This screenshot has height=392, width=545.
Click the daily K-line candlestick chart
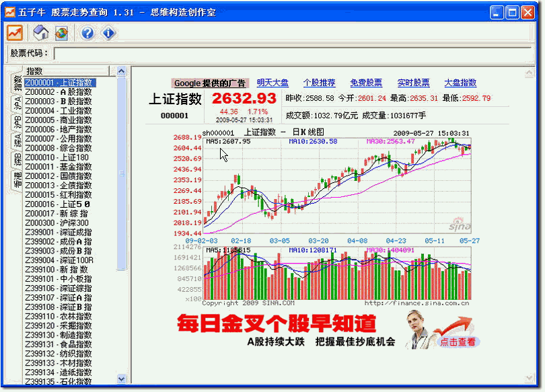(337, 186)
